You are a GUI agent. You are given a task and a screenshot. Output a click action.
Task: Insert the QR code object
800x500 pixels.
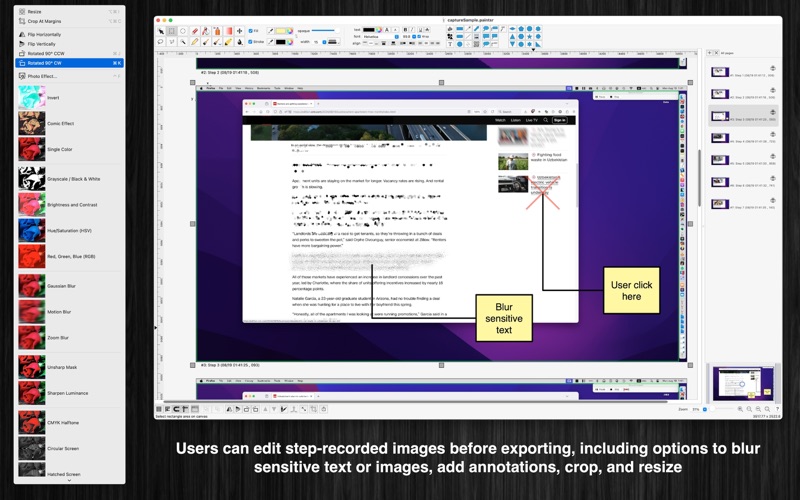point(477,44)
